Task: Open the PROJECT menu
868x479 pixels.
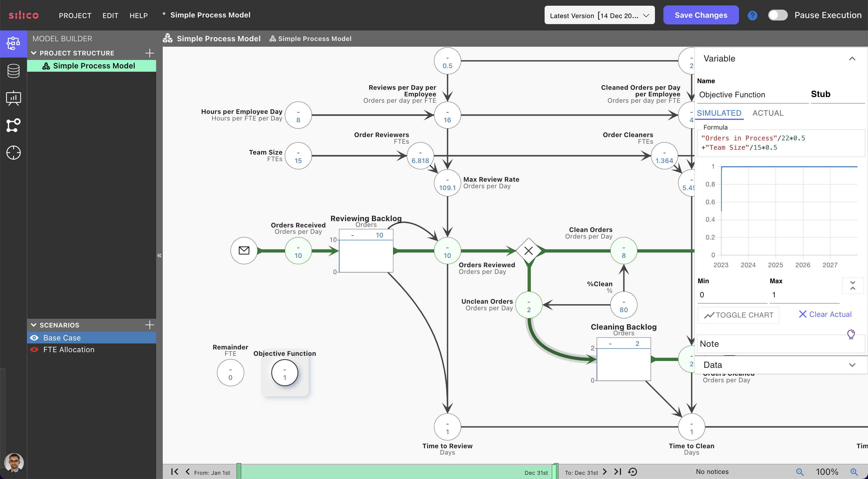Action: pyautogui.click(x=75, y=15)
